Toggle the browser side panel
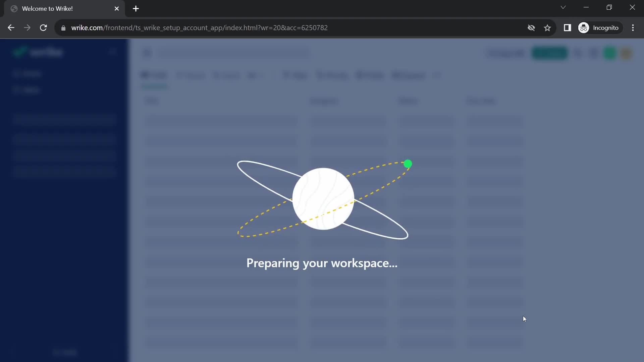 [x=568, y=28]
